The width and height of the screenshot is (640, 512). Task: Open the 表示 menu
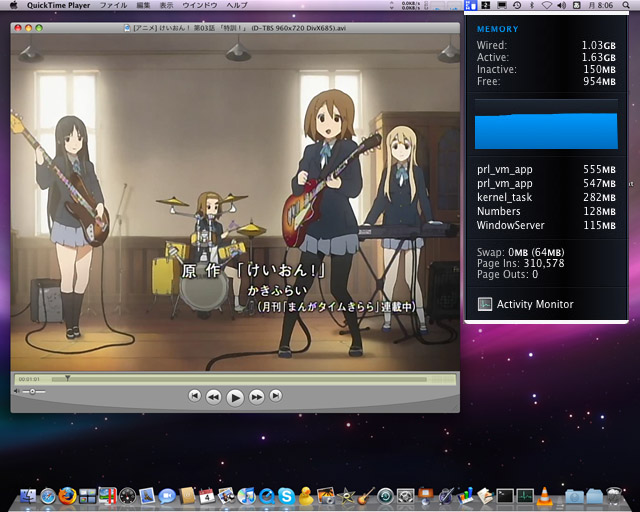pos(166,6)
